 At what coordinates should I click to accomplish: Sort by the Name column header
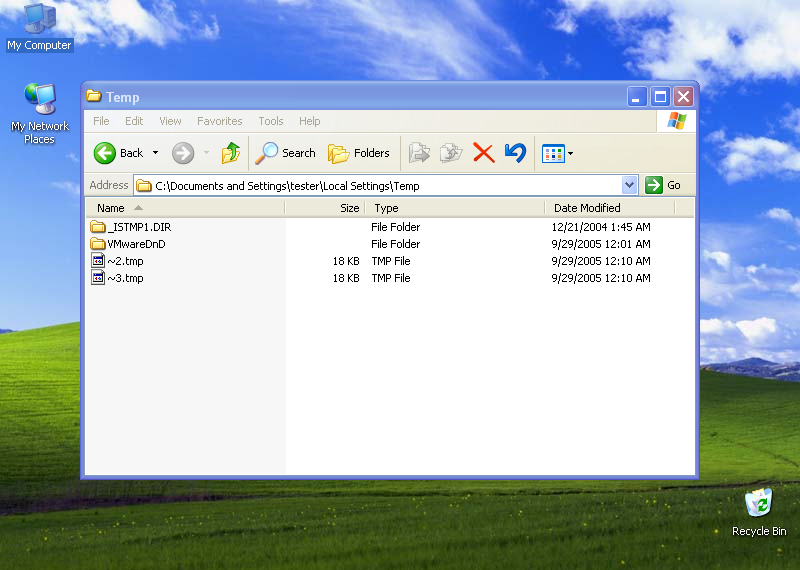tap(185, 208)
